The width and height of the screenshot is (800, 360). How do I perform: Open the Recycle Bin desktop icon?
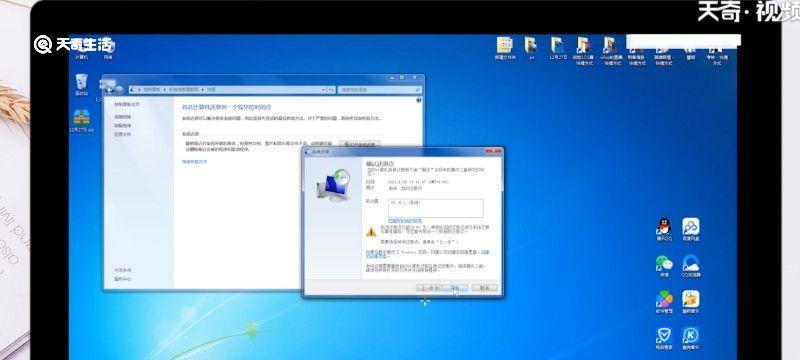81,84
